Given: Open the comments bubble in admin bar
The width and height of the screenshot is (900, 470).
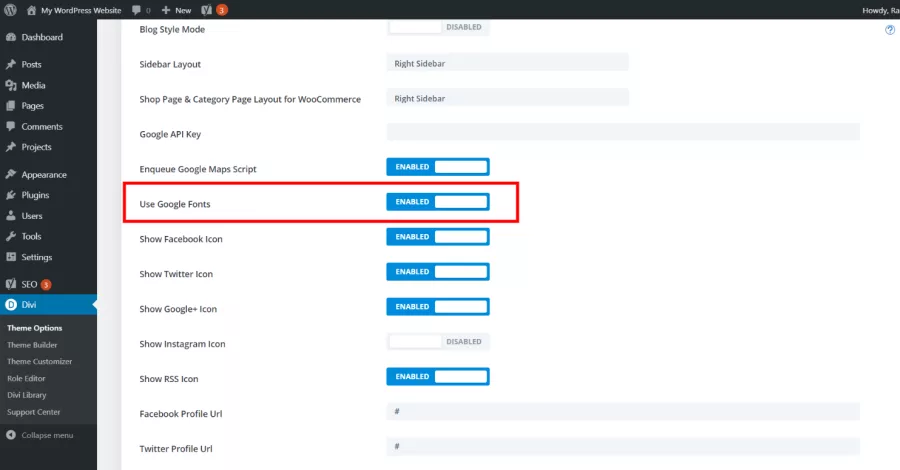Looking at the screenshot, I should pyautogui.click(x=141, y=10).
